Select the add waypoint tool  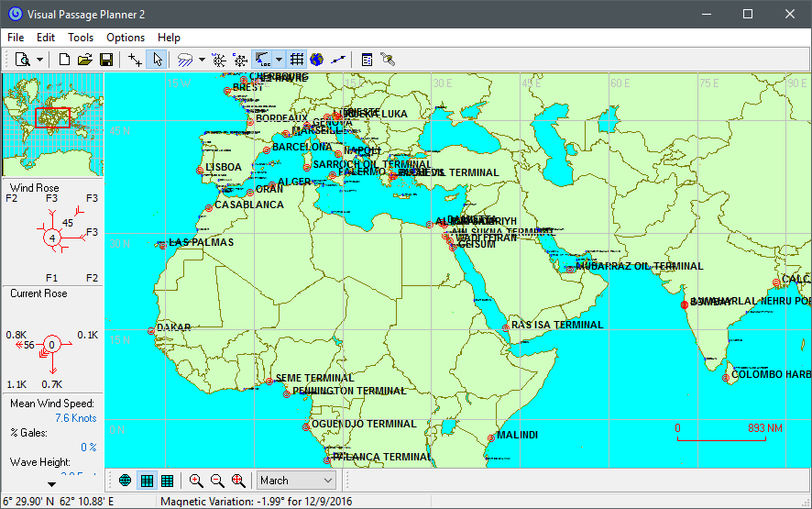pos(136,60)
